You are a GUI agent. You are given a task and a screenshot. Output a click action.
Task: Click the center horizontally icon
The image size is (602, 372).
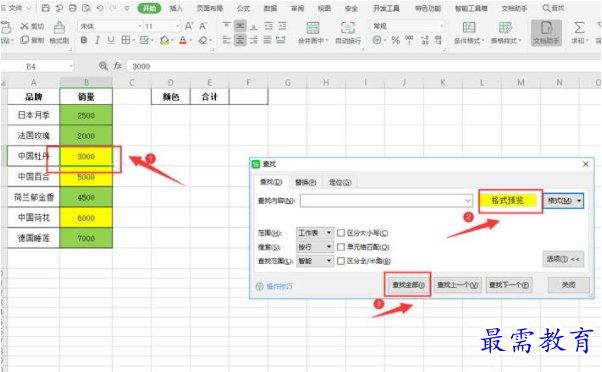tap(240, 40)
